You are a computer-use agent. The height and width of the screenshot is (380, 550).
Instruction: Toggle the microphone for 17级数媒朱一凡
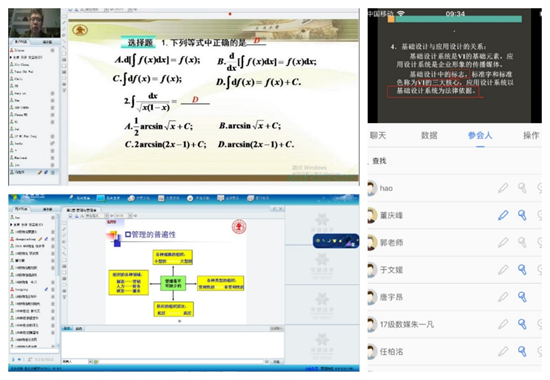pos(522,324)
